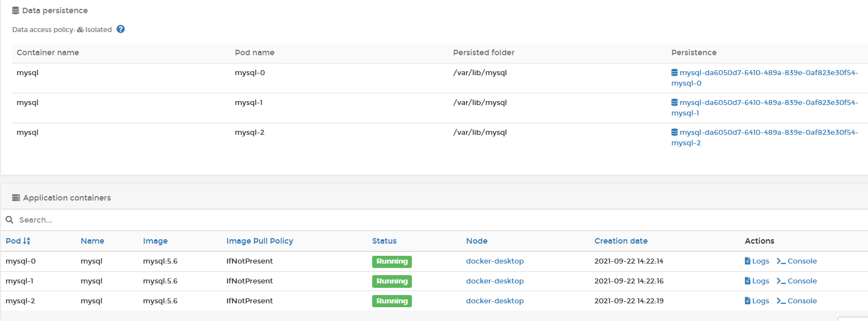This screenshot has height=321, width=868.
Task: Open Logs for pod mysql-0
Action: click(756, 261)
